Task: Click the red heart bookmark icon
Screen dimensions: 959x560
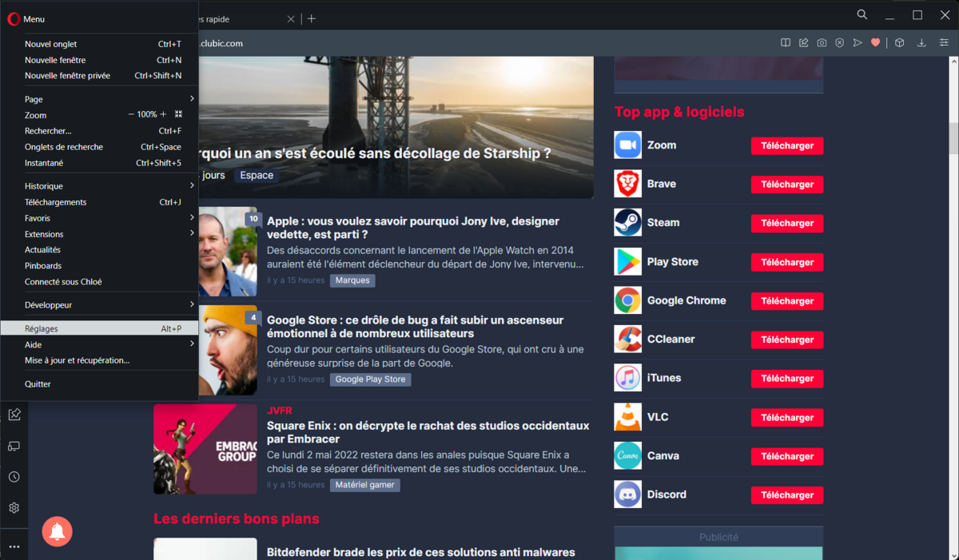Action: point(876,43)
